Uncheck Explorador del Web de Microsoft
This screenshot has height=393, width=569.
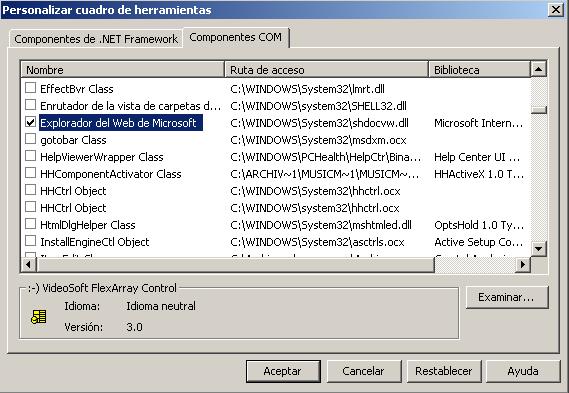point(30,122)
